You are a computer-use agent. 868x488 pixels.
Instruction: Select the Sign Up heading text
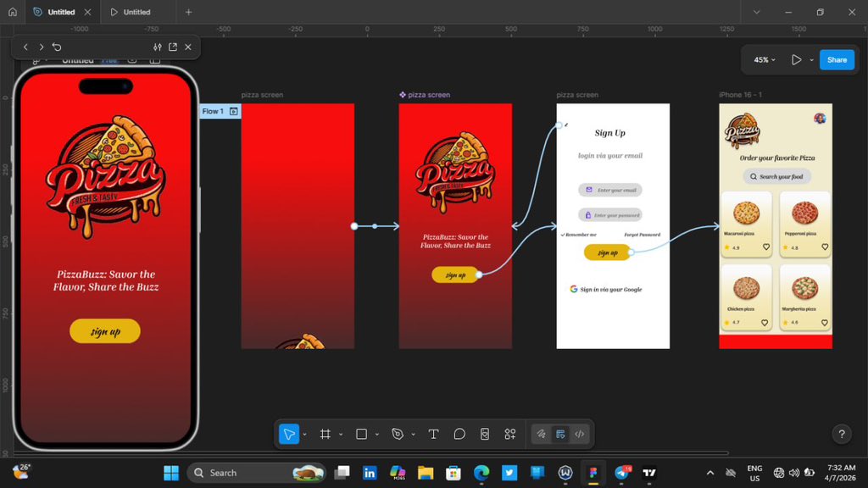pyautogui.click(x=610, y=133)
